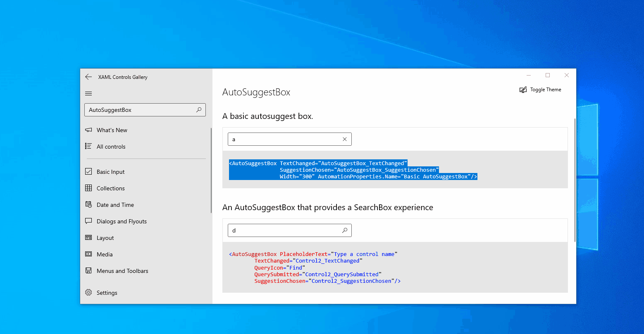The height and width of the screenshot is (334, 644).
Task: Click the main content vertical scrollbar
Action: coord(575,180)
